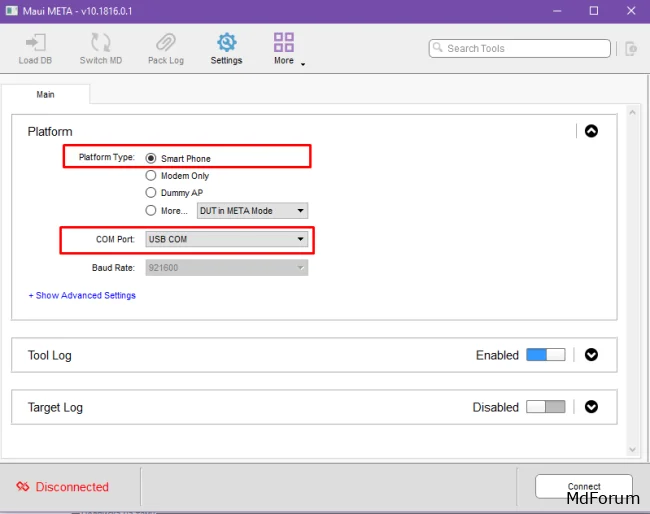Collapse the Platform section

click(591, 131)
